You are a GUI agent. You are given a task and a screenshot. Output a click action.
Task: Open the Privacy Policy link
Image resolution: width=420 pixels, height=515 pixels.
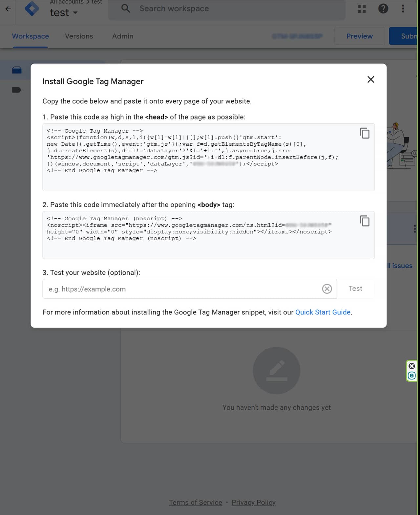[x=254, y=503]
